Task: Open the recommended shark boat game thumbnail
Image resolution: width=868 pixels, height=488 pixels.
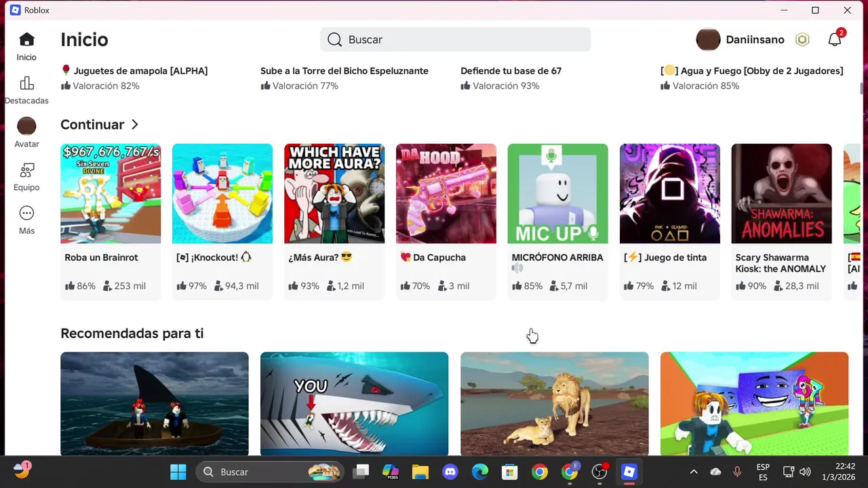Action: coord(155,404)
